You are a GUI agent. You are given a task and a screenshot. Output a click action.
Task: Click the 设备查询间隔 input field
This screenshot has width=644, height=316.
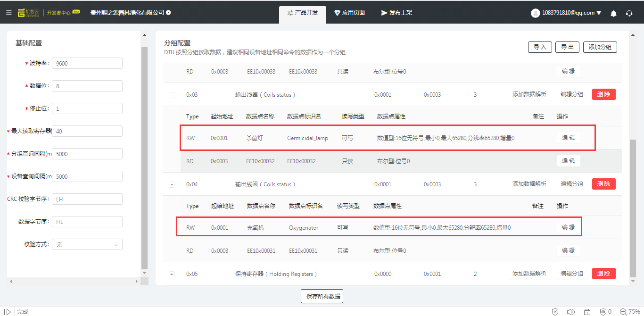pos(87,176)
